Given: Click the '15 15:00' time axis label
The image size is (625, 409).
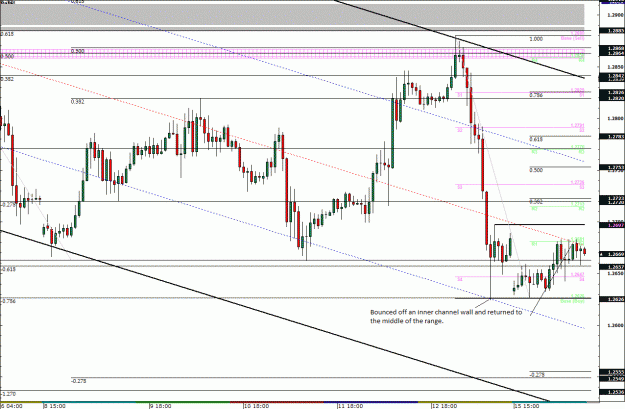Looking at the screenshot, I should click(528, 406).
